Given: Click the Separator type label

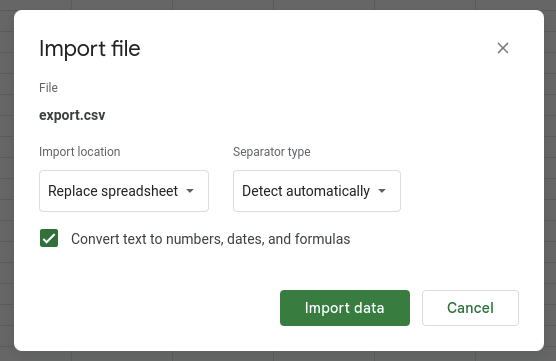Looking at the screenshot, I should pos(272,152).
